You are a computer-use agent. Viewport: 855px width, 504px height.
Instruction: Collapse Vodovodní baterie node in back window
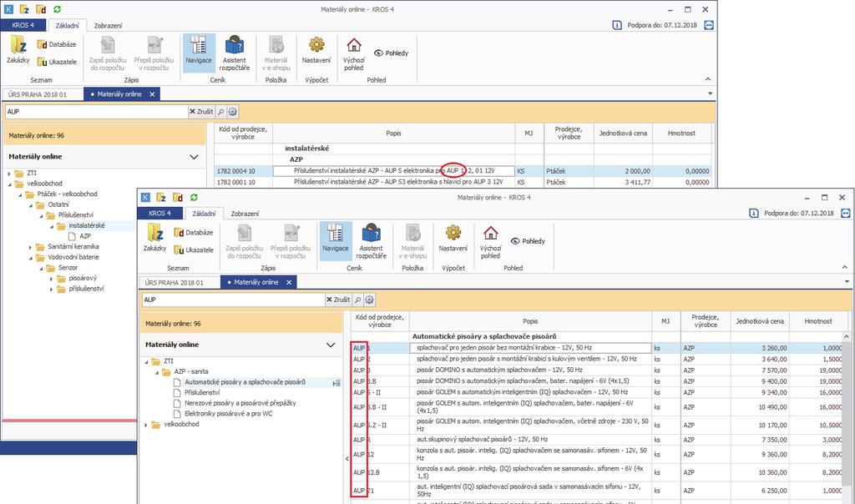(30, 258)
